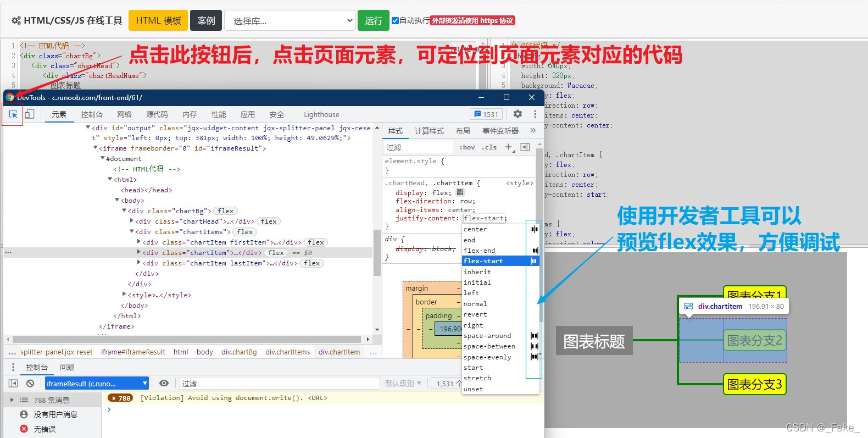Screen dimensions: 868x438
Task: Toggle flex badge on chartItems div
Action: [x=245, y=232]
